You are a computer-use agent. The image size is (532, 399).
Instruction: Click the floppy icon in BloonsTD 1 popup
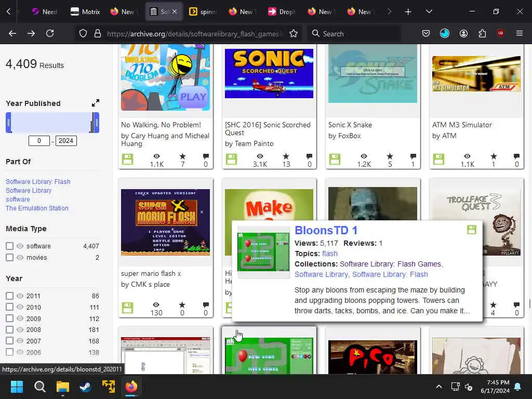coord(472,230)
